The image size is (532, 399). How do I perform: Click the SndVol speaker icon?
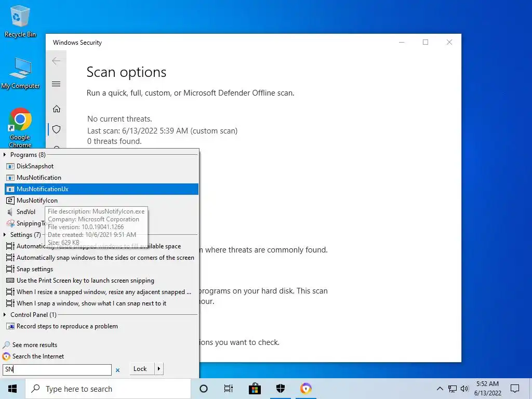pos(10,212)
